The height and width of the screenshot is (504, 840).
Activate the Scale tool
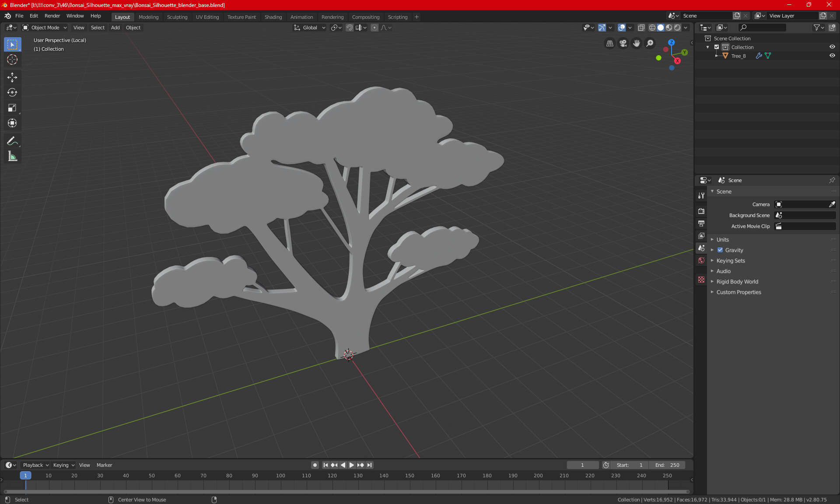click(x=12, y=108)
